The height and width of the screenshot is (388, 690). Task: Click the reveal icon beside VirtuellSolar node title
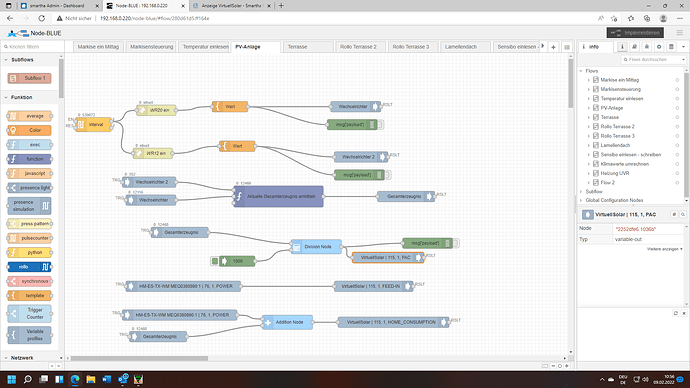(x=674, y=214)
